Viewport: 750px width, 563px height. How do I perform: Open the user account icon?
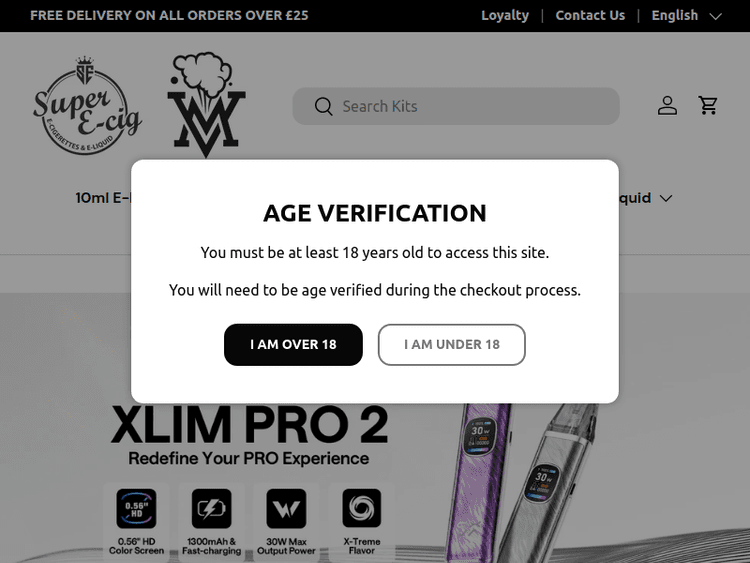667,106
